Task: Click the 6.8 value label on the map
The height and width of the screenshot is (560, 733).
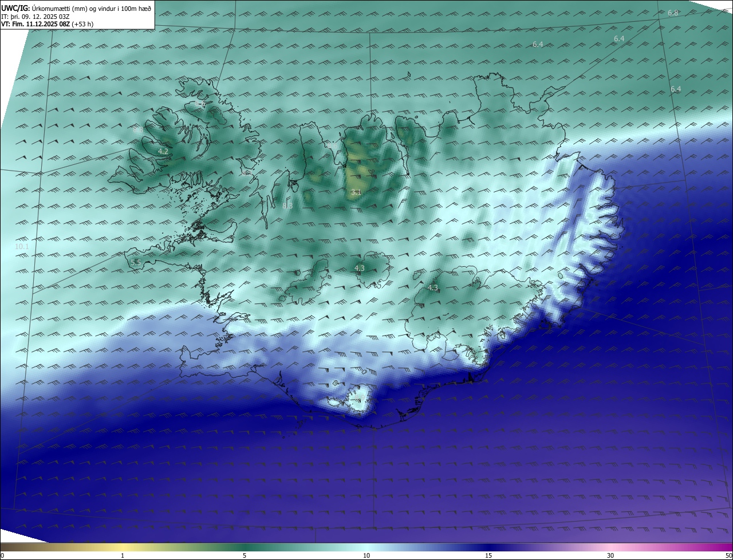Action: (x=673, y=13)
